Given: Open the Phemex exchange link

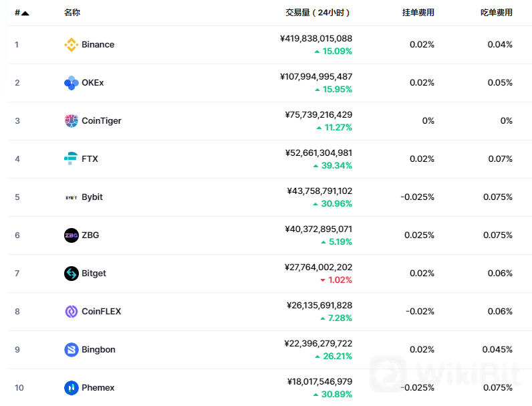Looking at the screenshot, I should pos(98,388).
